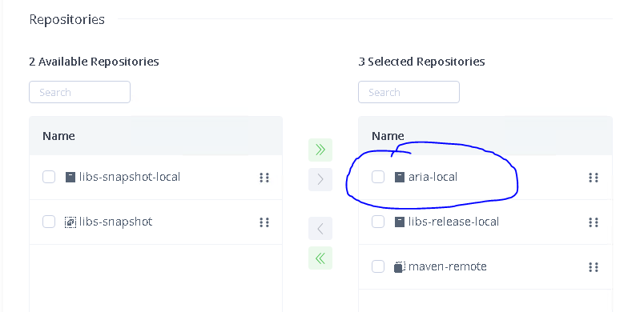
Task: Click drag handle dots for libs-release-local
Action: click(594, 222)
